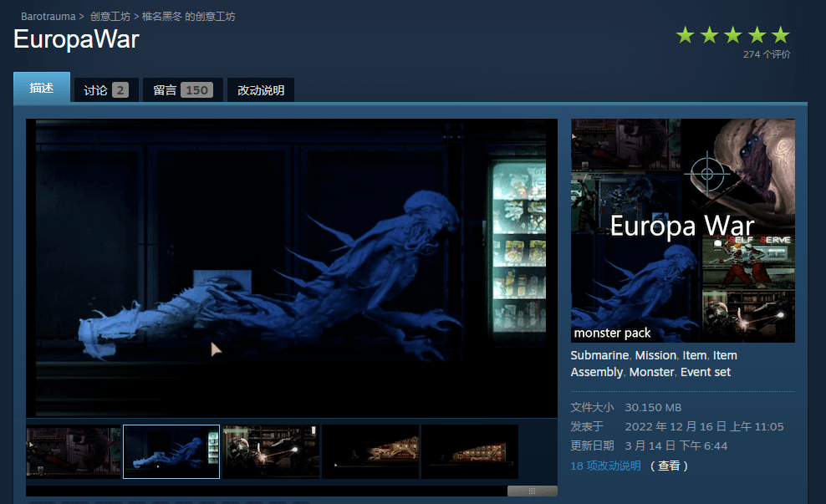Click the 查看 change notes link

pyautogui.click(x=669, y=466)
